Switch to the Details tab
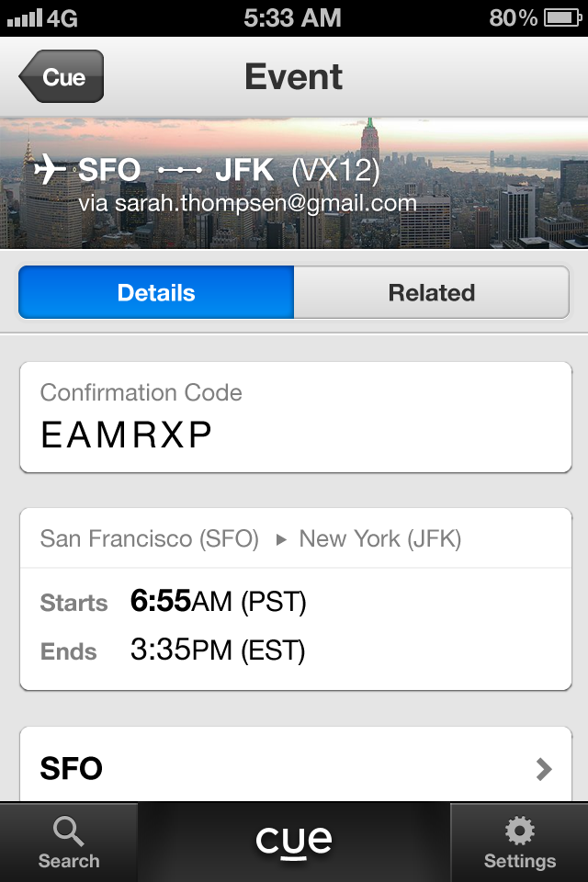 156,293
